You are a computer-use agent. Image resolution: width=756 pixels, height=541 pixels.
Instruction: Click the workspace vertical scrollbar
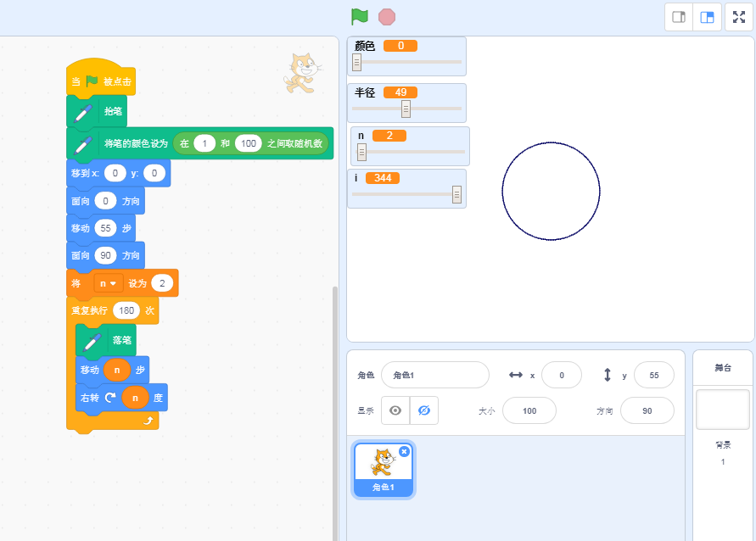(335, 413)
